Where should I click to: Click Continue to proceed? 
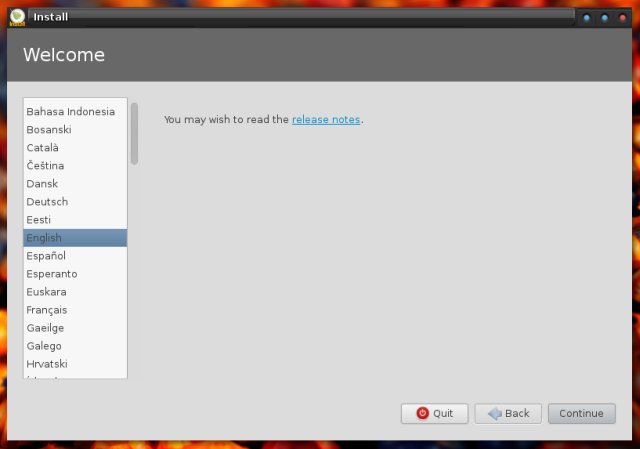tap(582, 413)
